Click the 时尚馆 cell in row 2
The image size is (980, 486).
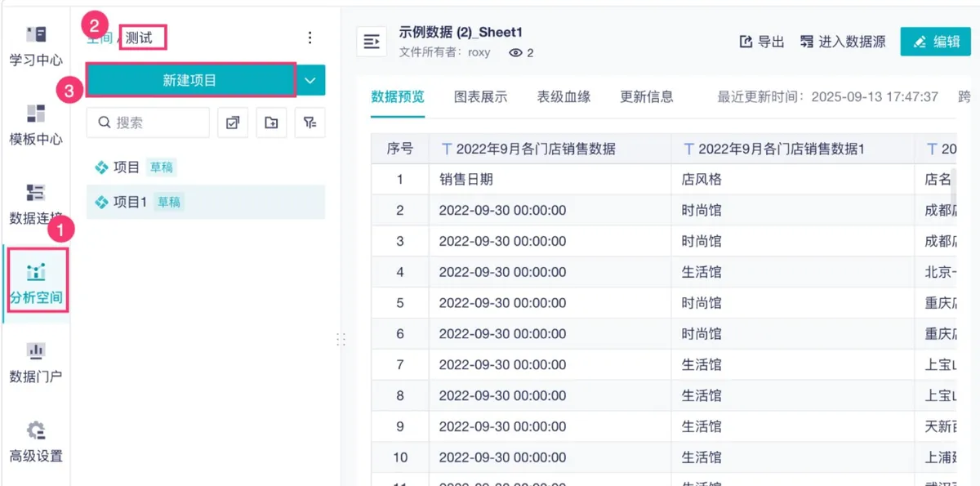pos(793,210)
